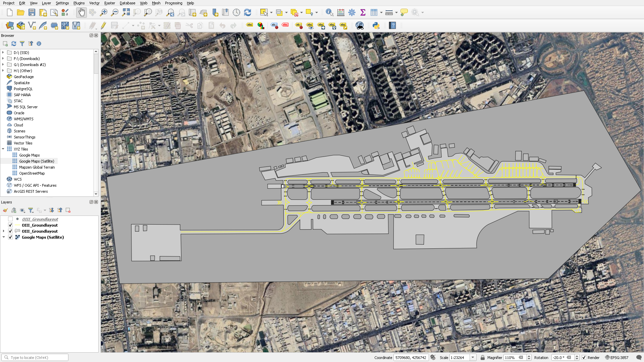Remove selected layer icon in Layers panel
The height and width of the screenshot is (362, 644).
(x=68, y=210)
